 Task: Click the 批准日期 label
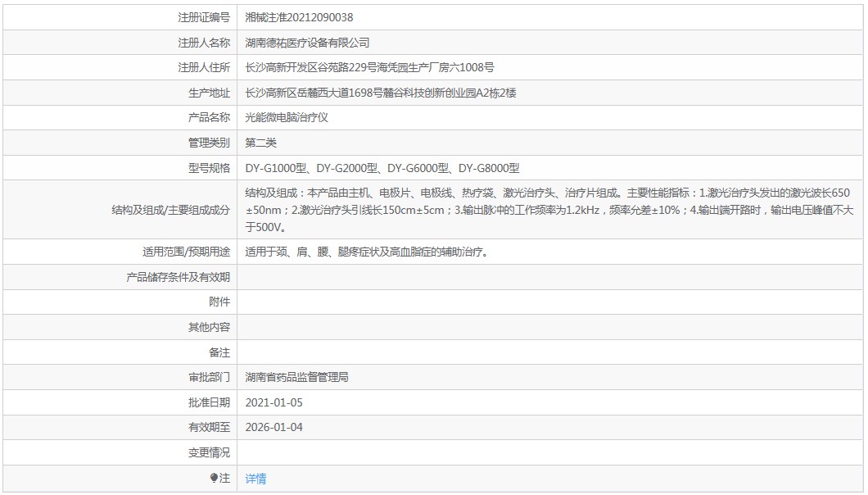209,403
